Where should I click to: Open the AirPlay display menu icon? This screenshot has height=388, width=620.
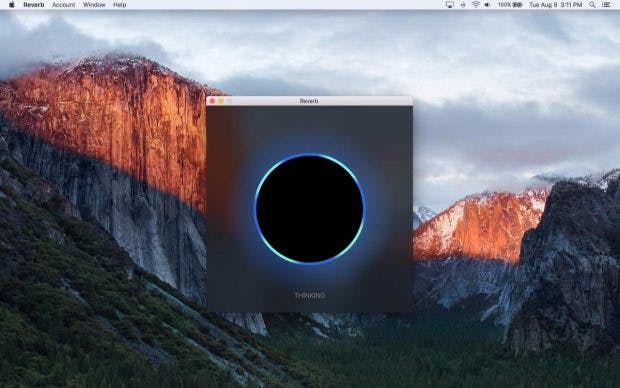point(450,5)
